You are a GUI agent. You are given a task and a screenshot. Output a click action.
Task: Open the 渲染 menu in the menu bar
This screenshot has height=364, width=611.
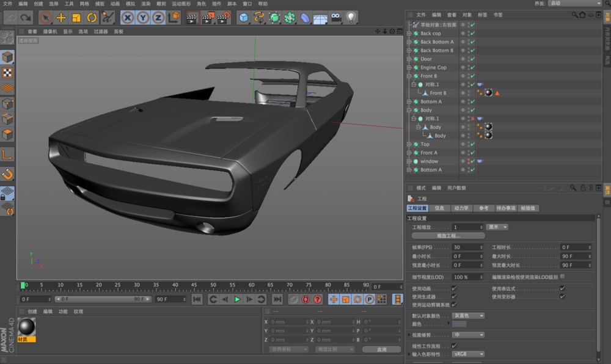coord(146,4)
